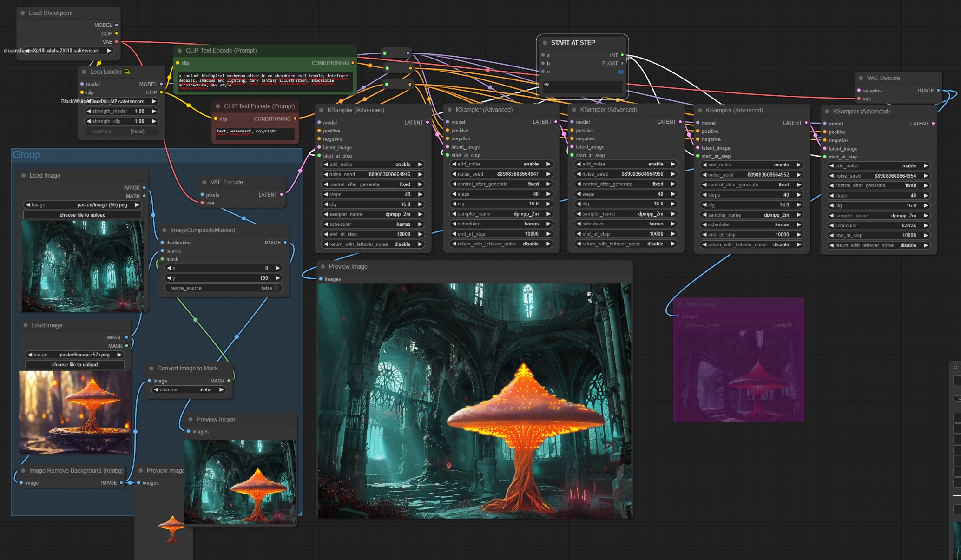Click the large Preview Image node title
This screenshot has width=961, height=560.
348,267
